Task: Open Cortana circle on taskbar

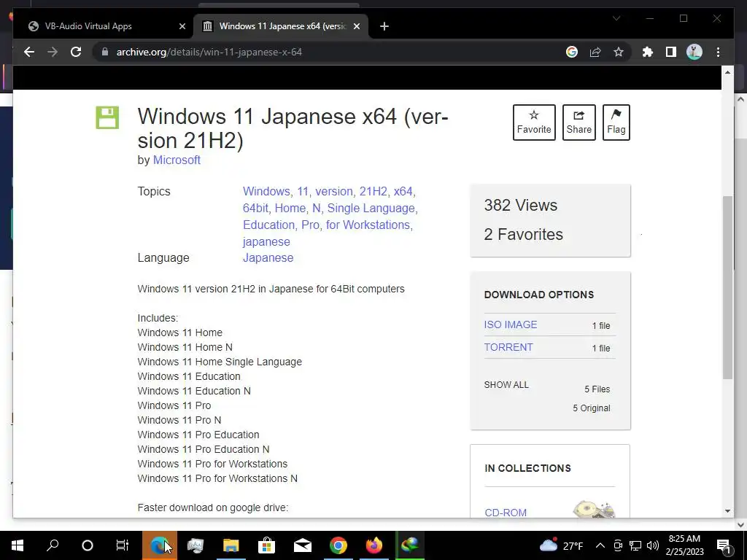Action: (x=88, y=545)
